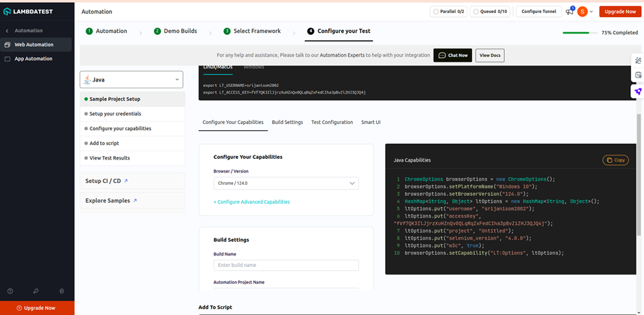Open the Web Automation sidebar item

pyautogui.click(x=34, y=45)
